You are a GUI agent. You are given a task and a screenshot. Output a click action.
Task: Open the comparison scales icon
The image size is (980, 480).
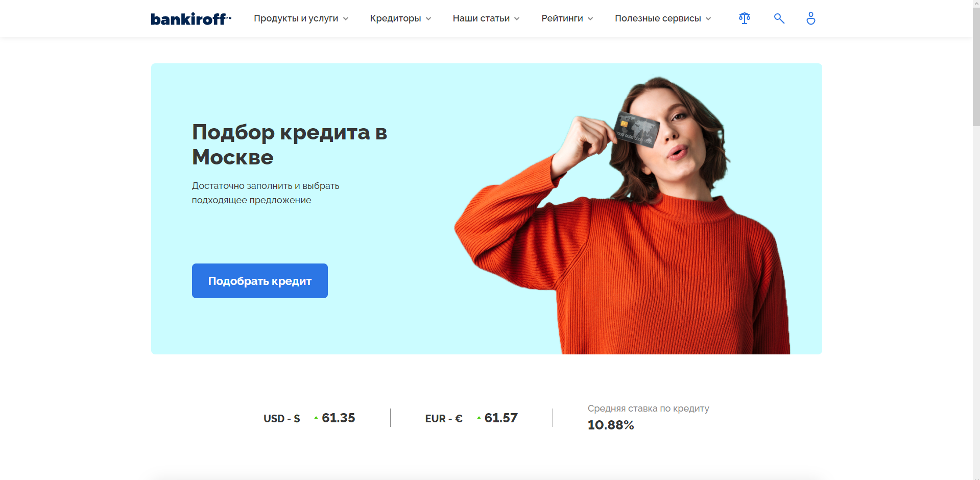click(x=745, y=18)
